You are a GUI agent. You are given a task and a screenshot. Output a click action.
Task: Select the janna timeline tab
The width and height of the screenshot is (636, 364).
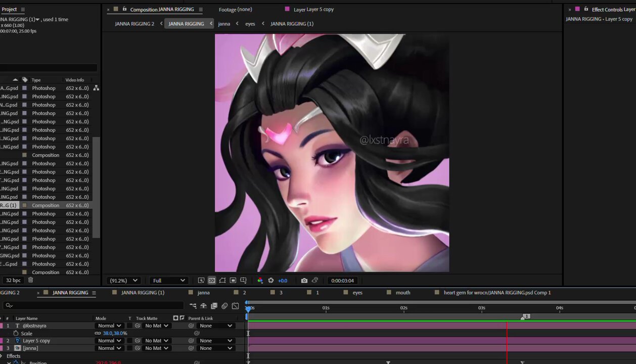[204, 293]
